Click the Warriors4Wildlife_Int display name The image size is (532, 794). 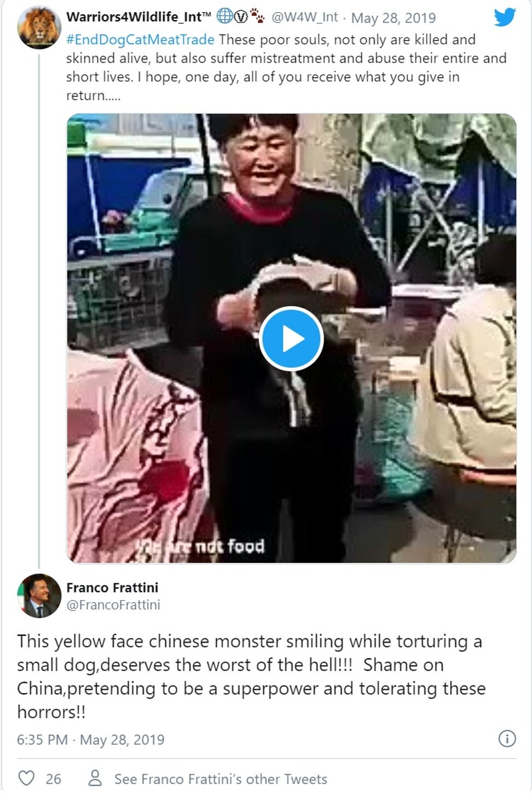[138, 17]
